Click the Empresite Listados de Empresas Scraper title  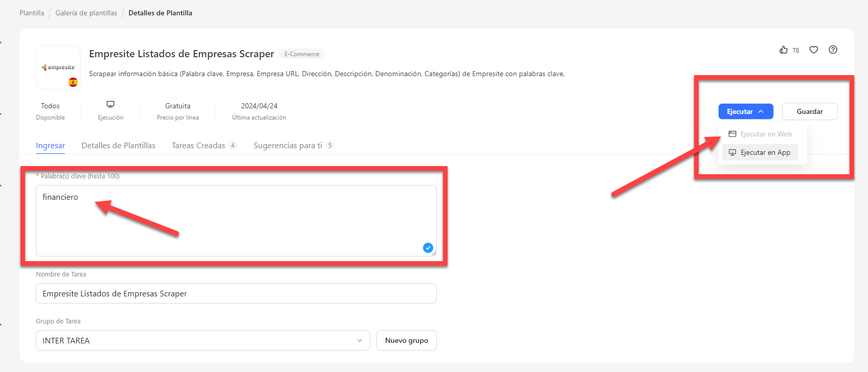pyautogui.click(x=182, y=54)
